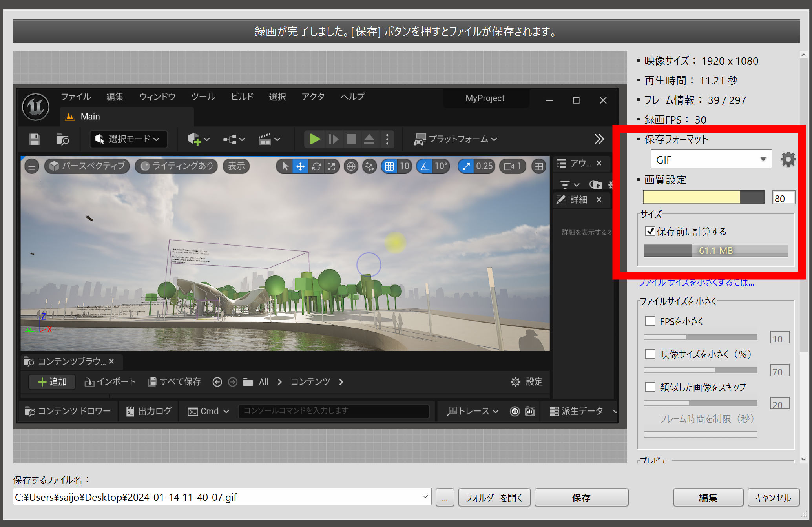
Task: Click the floppy disk save icon
Action: tap(35, 139)
